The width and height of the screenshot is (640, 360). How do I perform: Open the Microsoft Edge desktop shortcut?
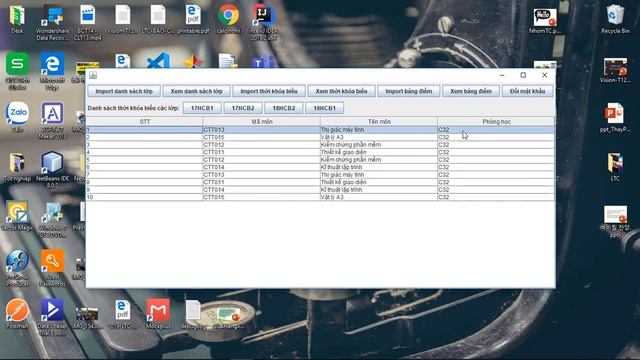tap(52, 70)
